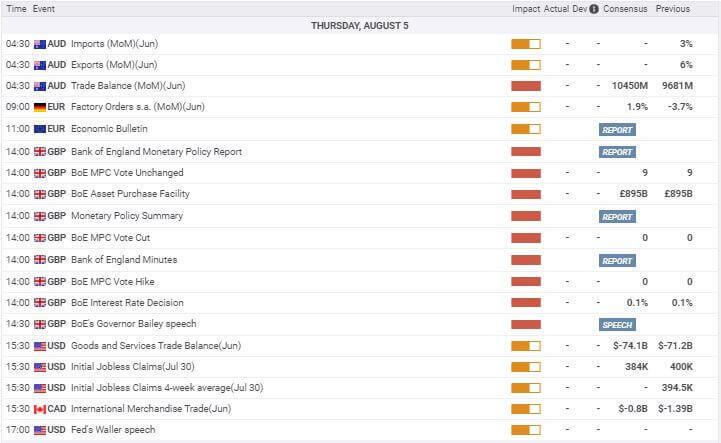
Task: Click the red impact bar for BoE MPC Vote Hike
Action: point(525,282)
